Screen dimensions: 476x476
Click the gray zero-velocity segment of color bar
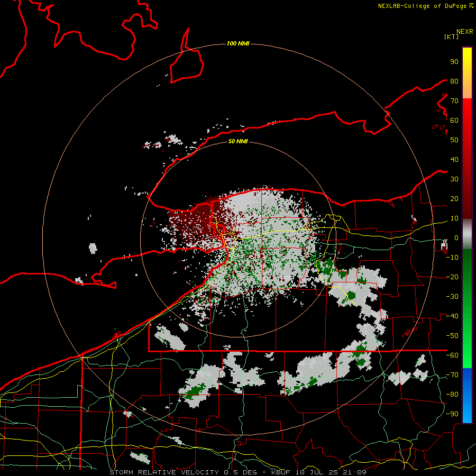coord(467,234)
